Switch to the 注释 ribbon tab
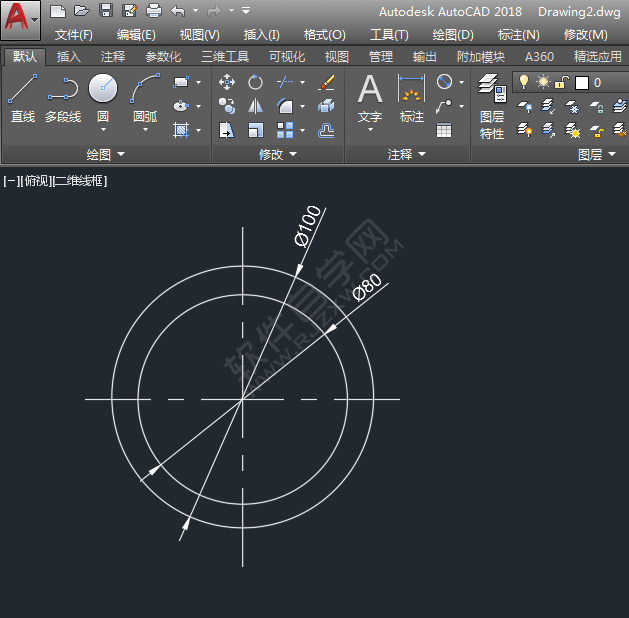629x618 pixels. coord(113,57)
